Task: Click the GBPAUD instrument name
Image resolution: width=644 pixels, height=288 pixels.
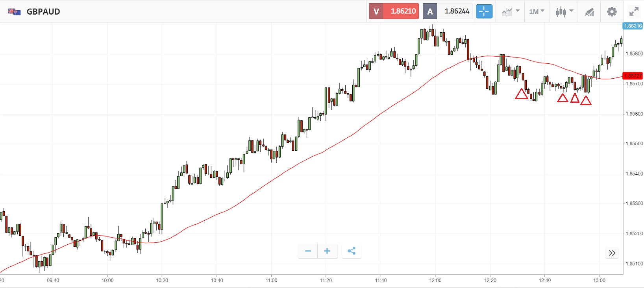Action: (43, 12)
